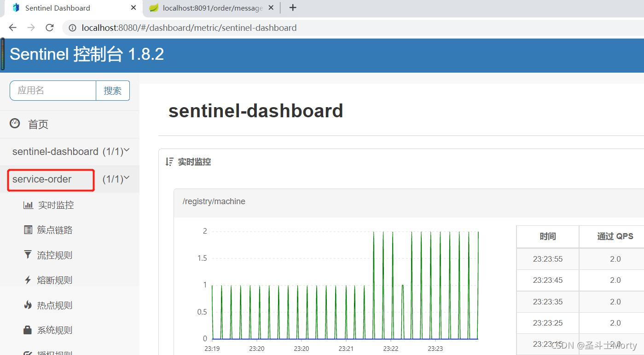644x355 pixels.
Task: Select sentinel-dashboard app in the sidebar
Action: coord(55,151)
